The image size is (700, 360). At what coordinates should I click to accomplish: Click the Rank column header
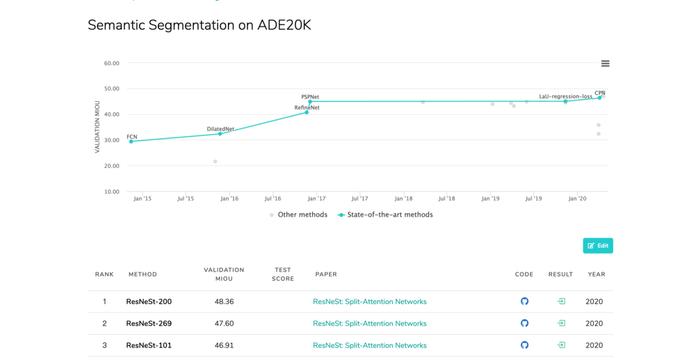click(104, 274)
